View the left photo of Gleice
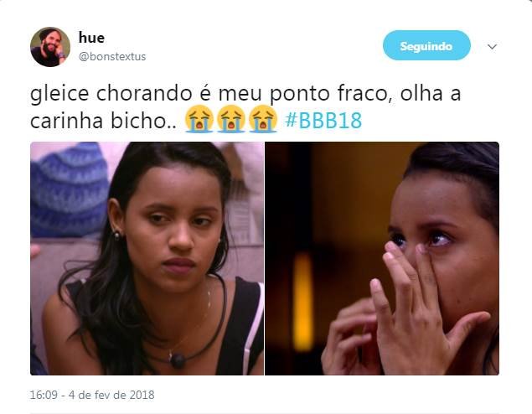 pyautogui.click(x=147, y=258)
